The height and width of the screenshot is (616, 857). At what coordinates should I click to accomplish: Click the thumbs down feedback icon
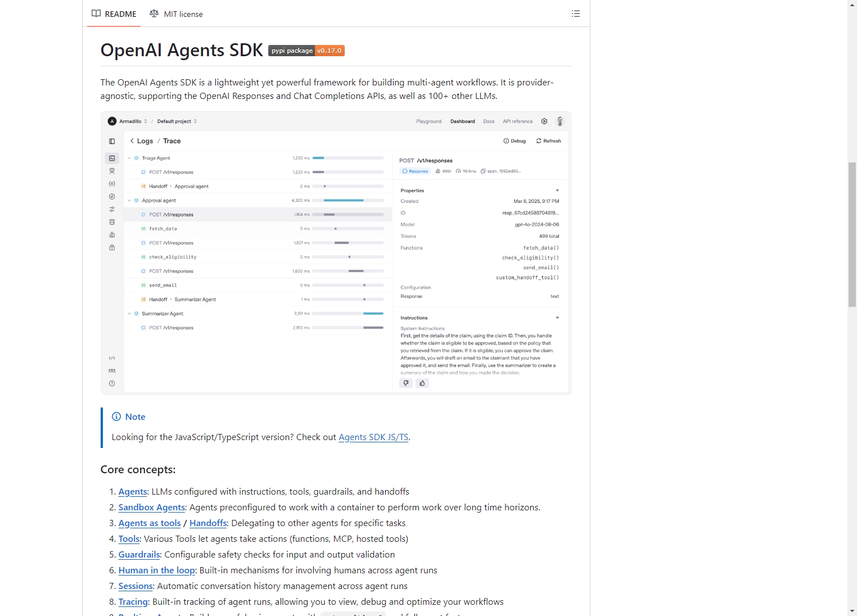pos(406,383)
